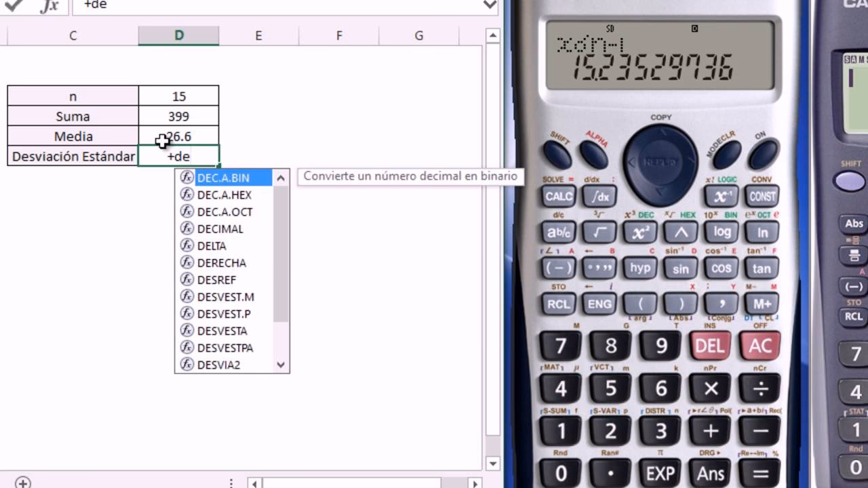Click the calculator tan key
868x488 pixels.
point(762,268)
